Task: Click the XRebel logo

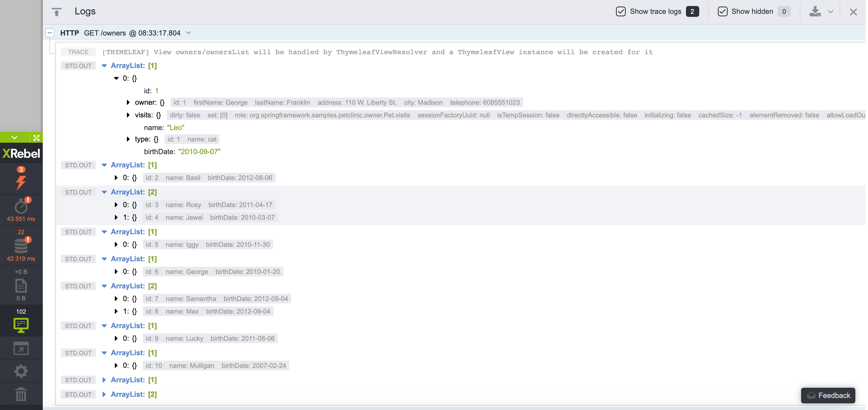Action: tap(21, 154)
